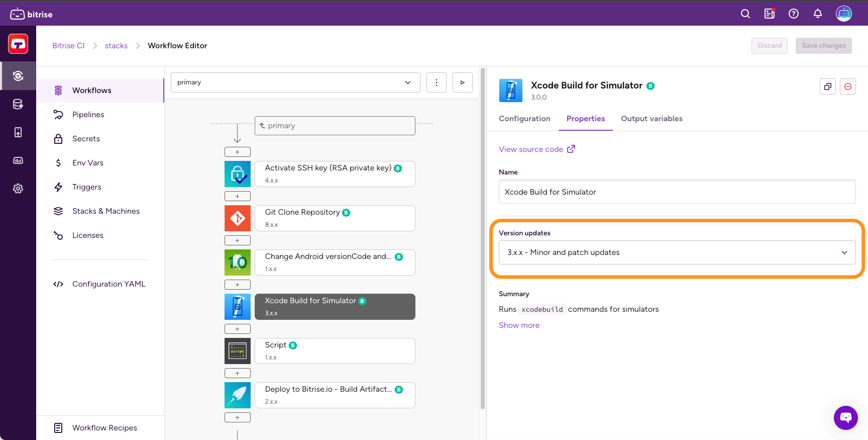The image size is (868, 440).
Task: Switch to the Output variables tab
Action: click(652, 119)
